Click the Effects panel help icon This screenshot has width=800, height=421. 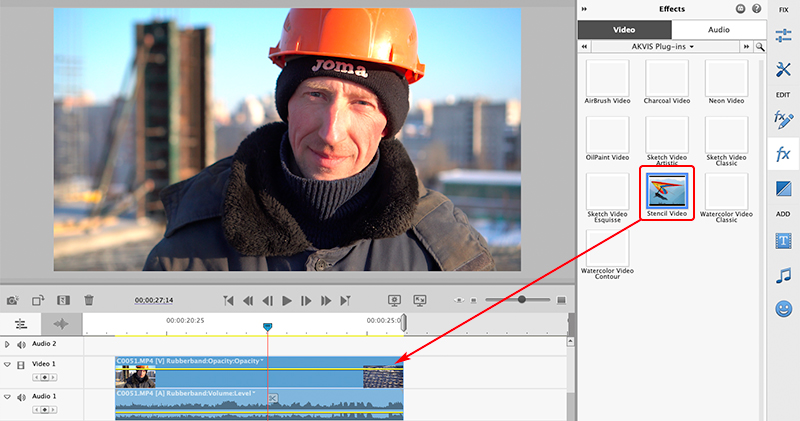pyautogui.click(x=757, y=9)
